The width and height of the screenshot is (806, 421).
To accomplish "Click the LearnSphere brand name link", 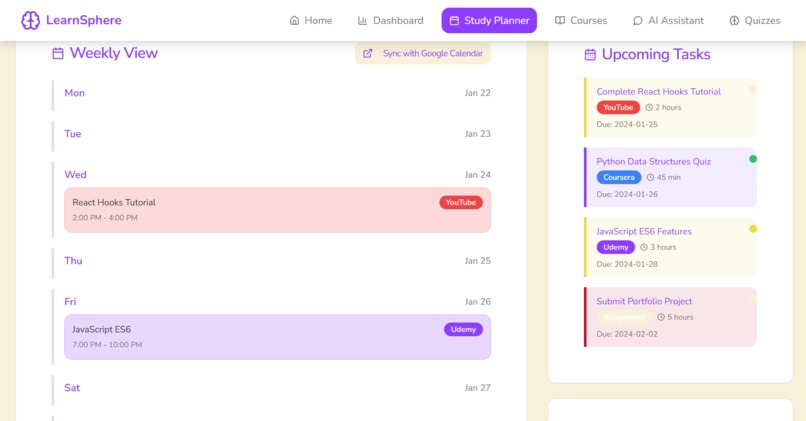I will (84, 21).
